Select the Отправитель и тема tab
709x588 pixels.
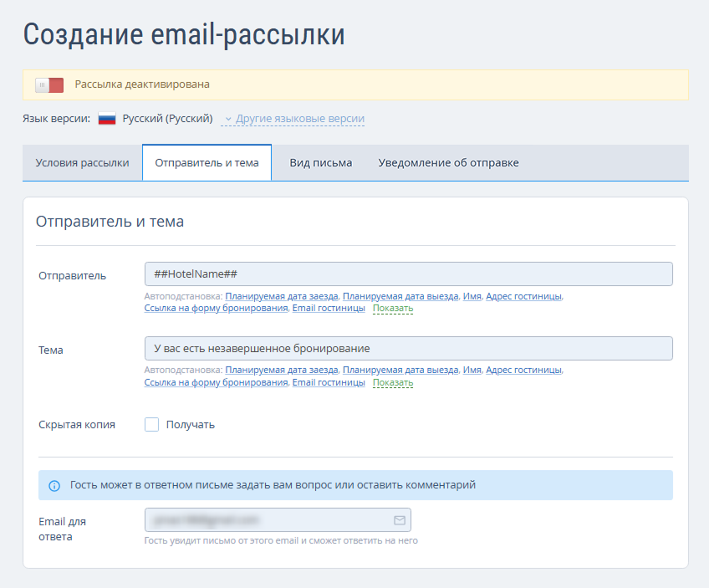207,163
